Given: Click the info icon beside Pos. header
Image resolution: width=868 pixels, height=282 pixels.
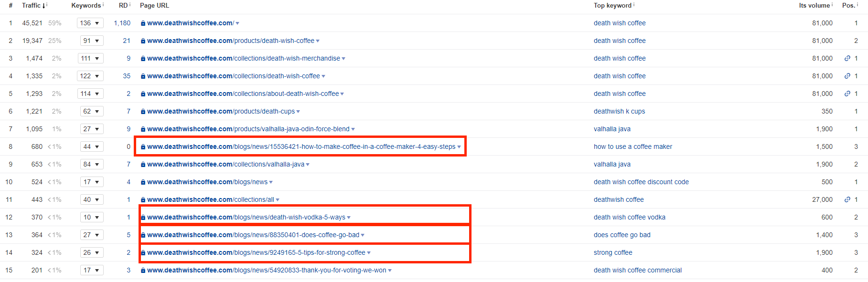Looking at the screenshot, I should 857,4.
